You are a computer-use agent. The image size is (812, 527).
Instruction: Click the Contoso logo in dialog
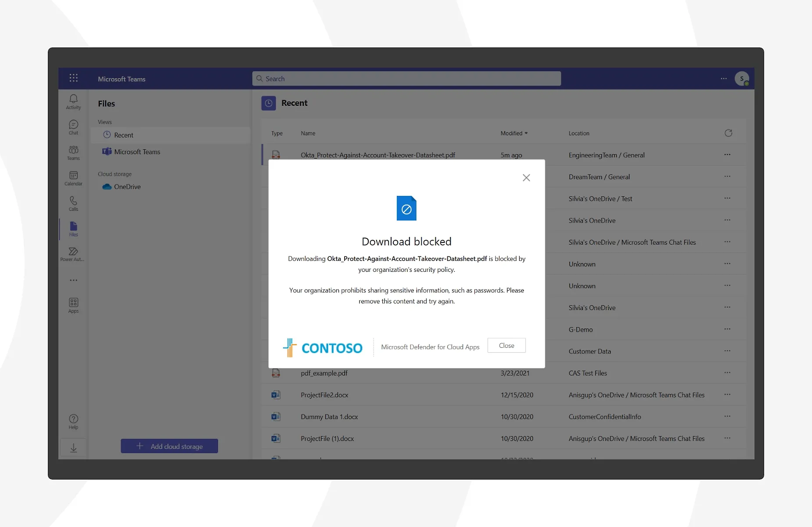click(323, 348)
